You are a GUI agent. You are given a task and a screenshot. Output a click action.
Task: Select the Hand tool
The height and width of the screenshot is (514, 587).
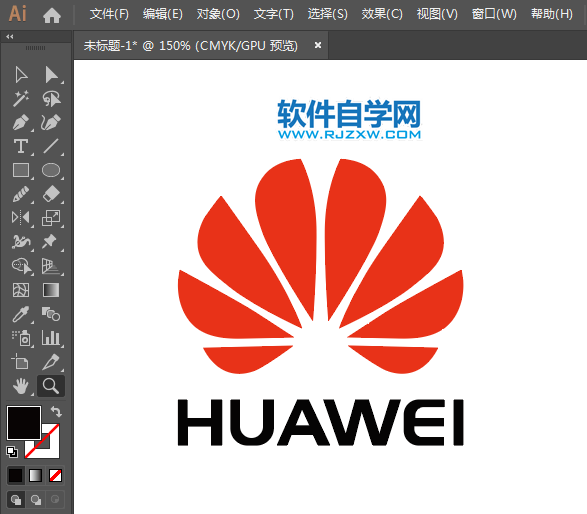click(x=21, y=386)
